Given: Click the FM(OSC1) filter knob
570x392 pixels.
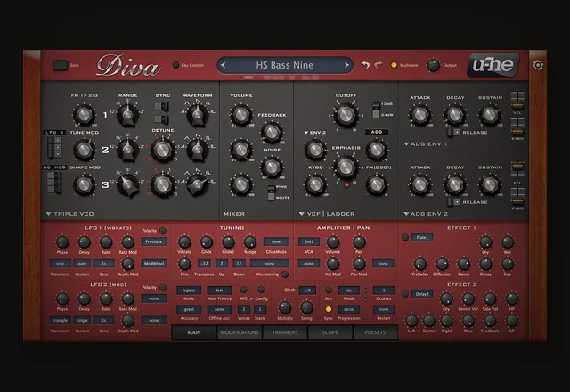Looking at the screenshot, I should 376,184.
